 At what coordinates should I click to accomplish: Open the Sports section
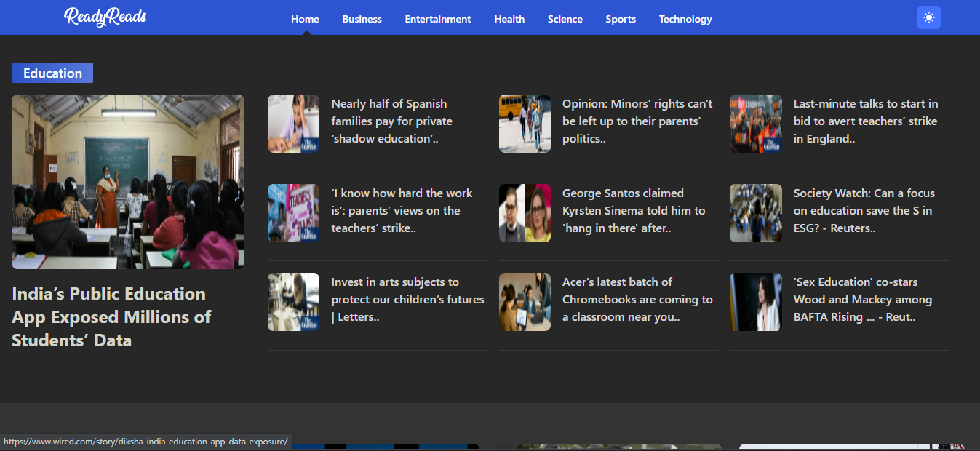[621, 19]
